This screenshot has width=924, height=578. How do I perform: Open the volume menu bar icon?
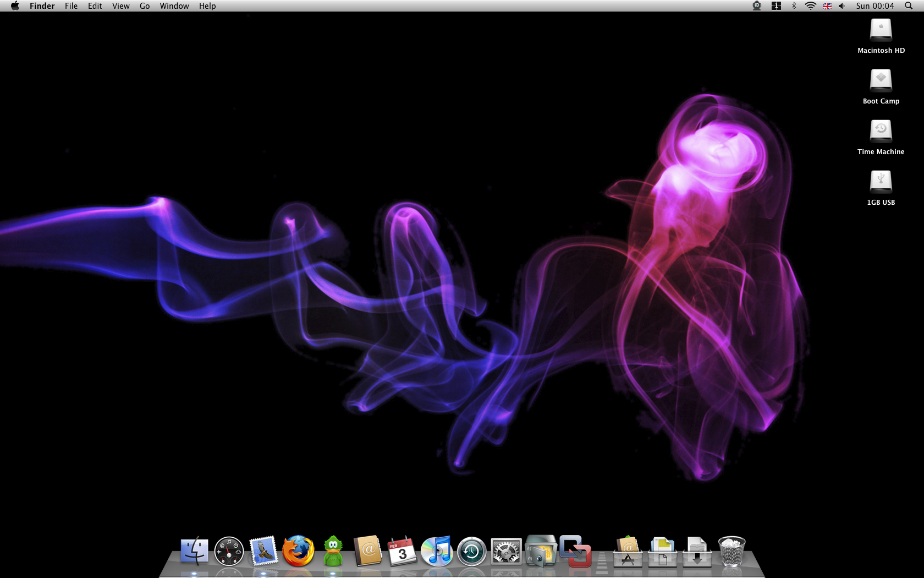point(842,6)
